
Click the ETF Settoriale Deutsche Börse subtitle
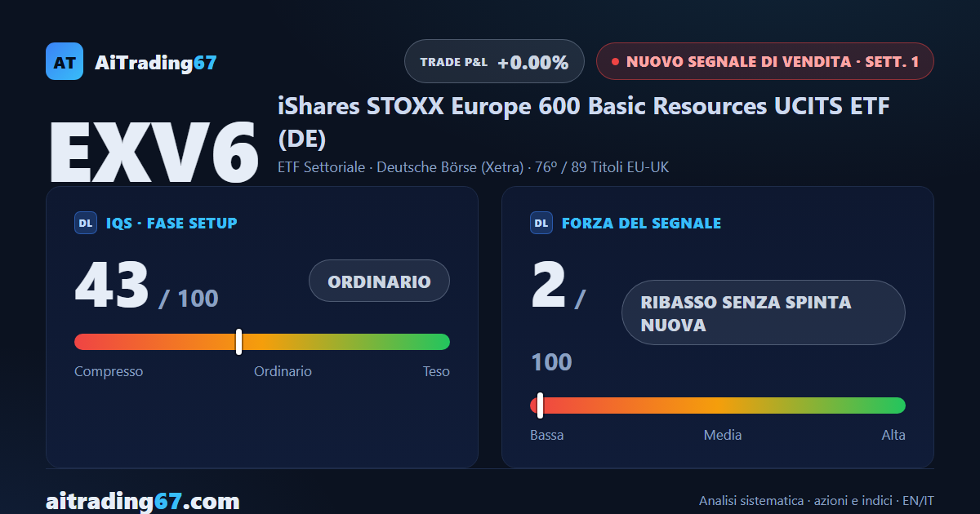(474, 167)
